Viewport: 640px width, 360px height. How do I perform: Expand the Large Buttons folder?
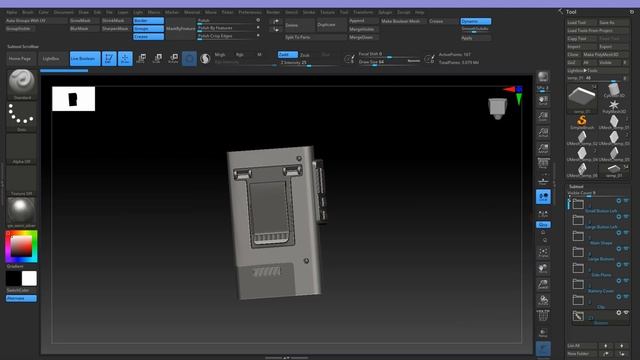(578, 252)
